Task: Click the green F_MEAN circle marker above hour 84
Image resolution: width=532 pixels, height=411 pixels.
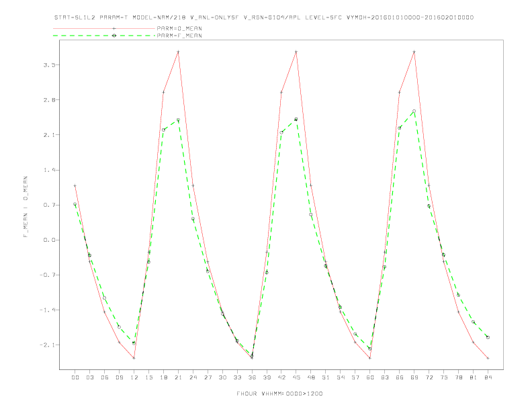Action: (x=488, y=337)
